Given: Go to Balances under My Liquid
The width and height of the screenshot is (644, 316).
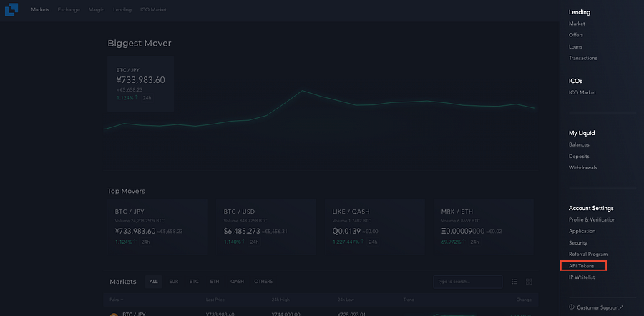Looking at the screenshot, I should tap(579, 145).
